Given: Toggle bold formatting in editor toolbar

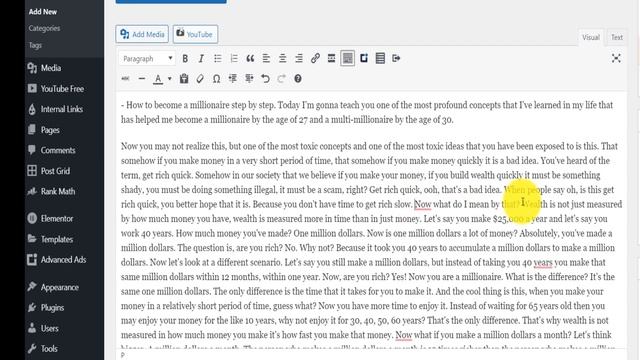Looking at the screenshot, I should tap(185, 58).
